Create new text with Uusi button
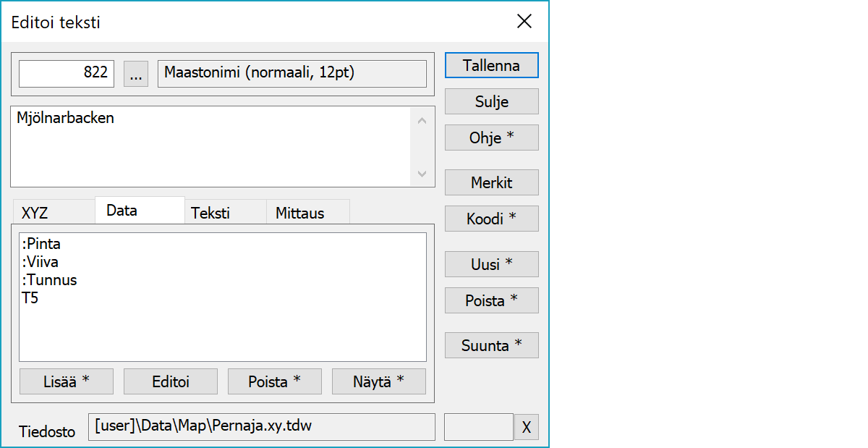Image resolution: width=868 pixels, height=448 pixels. point(491,264)
